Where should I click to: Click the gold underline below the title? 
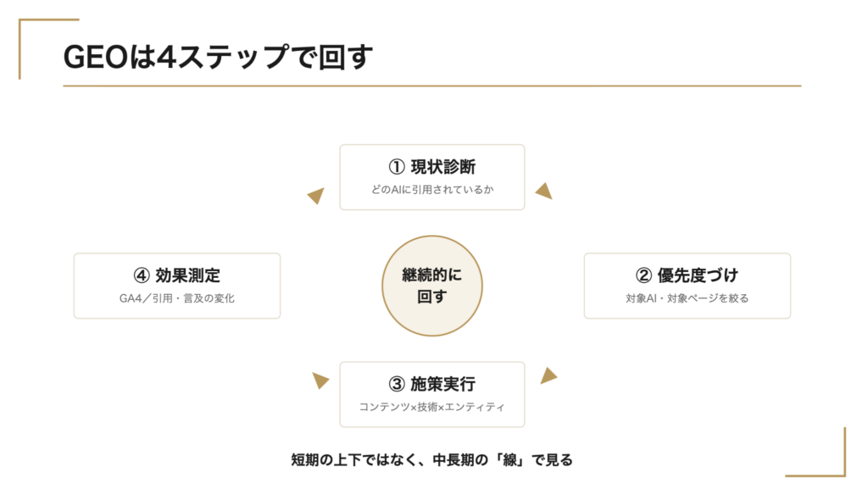coord(431,86)
